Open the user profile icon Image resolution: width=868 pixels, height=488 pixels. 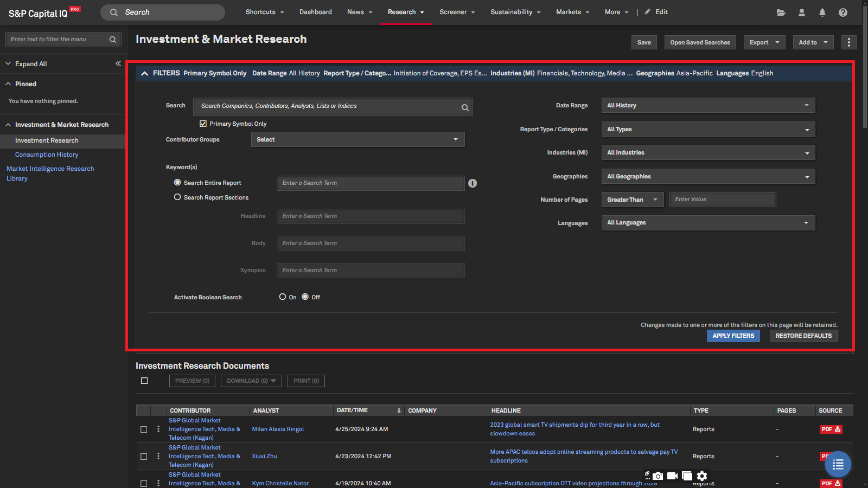(x=801, y=12)
